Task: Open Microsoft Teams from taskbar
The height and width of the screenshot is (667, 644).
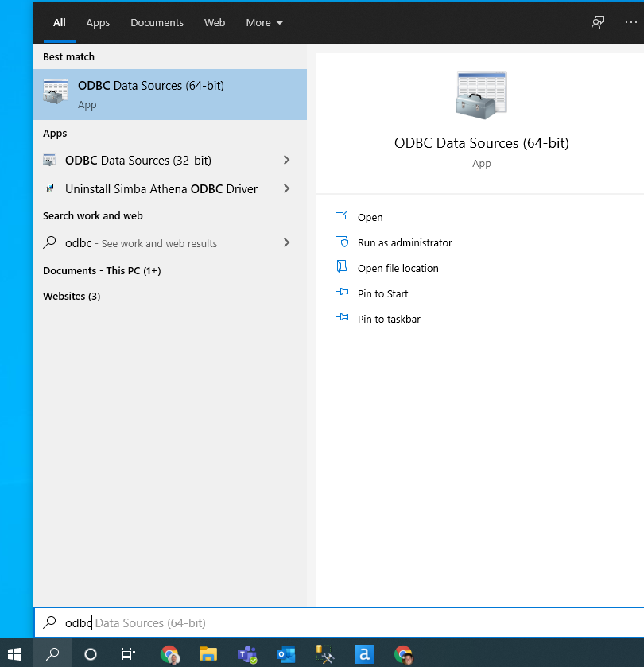Action: pos(247,653)
